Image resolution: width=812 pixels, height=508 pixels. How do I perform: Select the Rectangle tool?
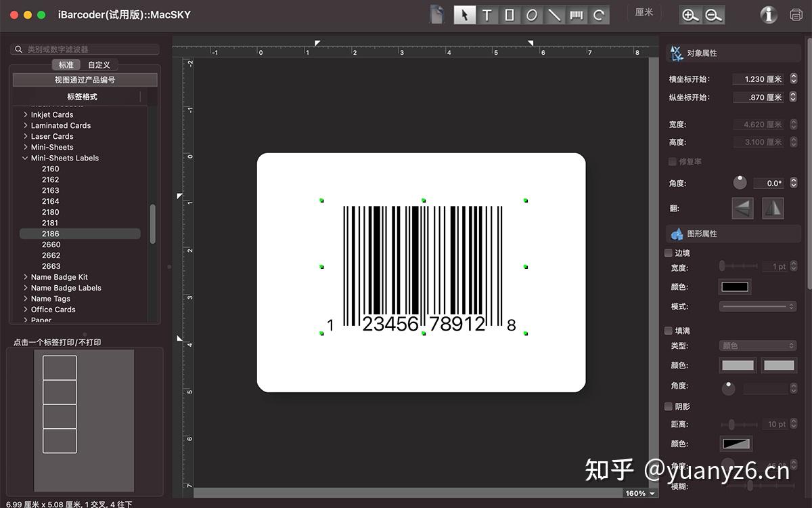(x=509, y=14)
